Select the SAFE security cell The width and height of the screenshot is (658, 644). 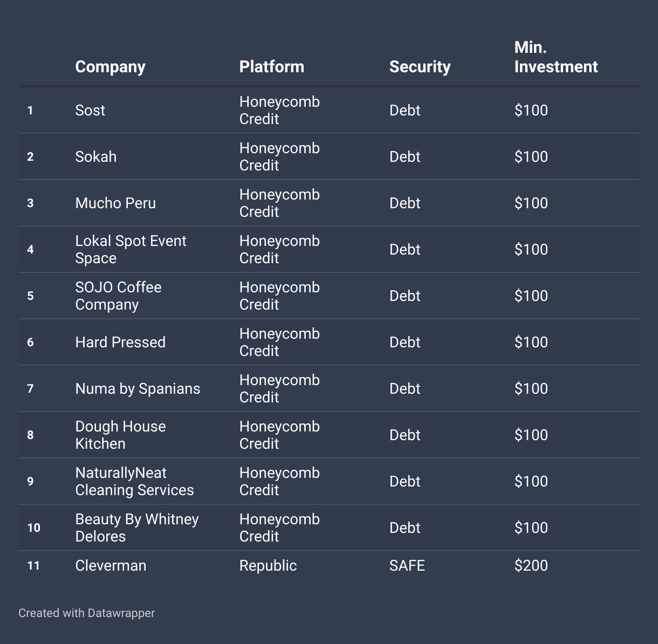tap(407, 565)
